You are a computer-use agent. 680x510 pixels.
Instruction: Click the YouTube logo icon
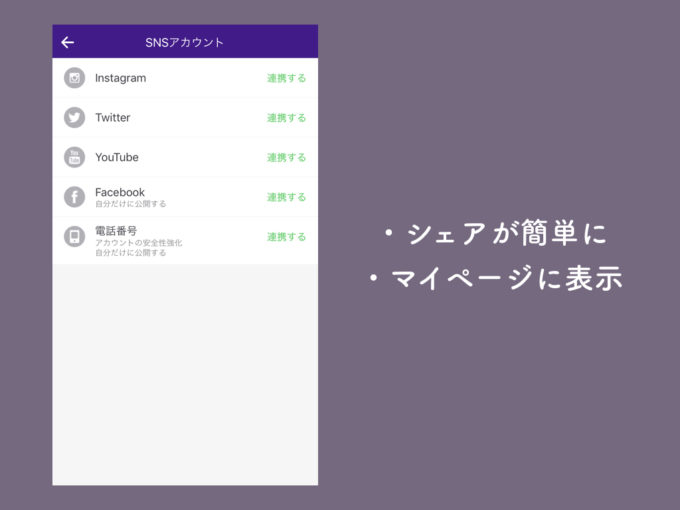(x=75, y=157)
